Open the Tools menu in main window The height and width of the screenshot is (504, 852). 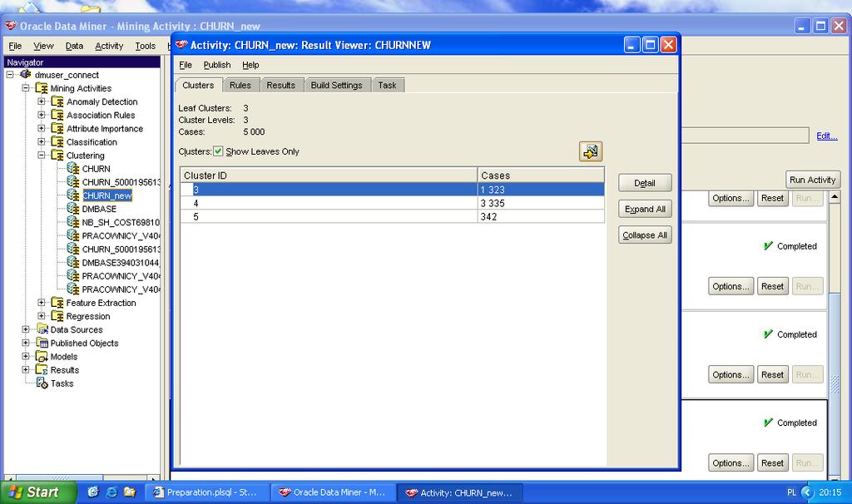[145, 46]
